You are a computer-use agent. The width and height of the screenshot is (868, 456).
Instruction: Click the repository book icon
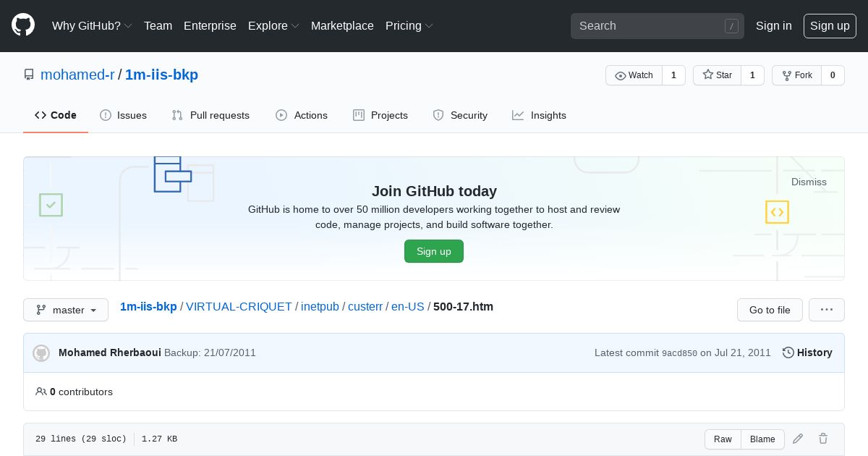pos(29,75)
